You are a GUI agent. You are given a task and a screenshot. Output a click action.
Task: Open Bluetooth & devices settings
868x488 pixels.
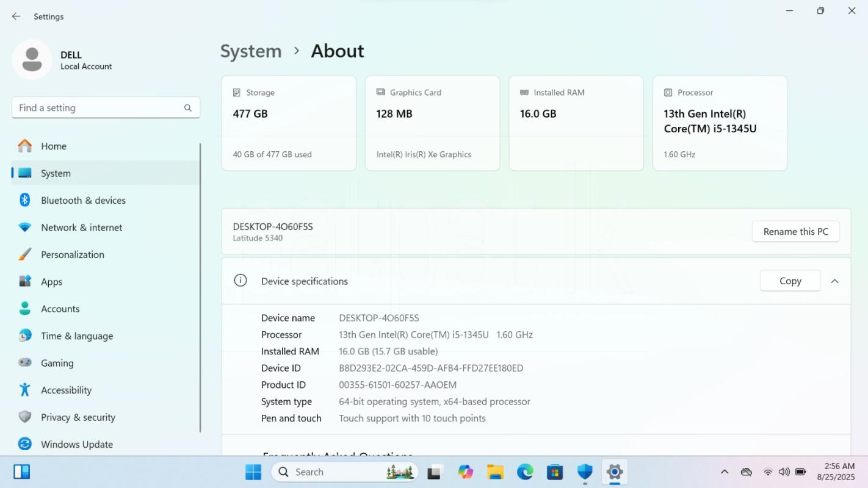click(83, 200)
